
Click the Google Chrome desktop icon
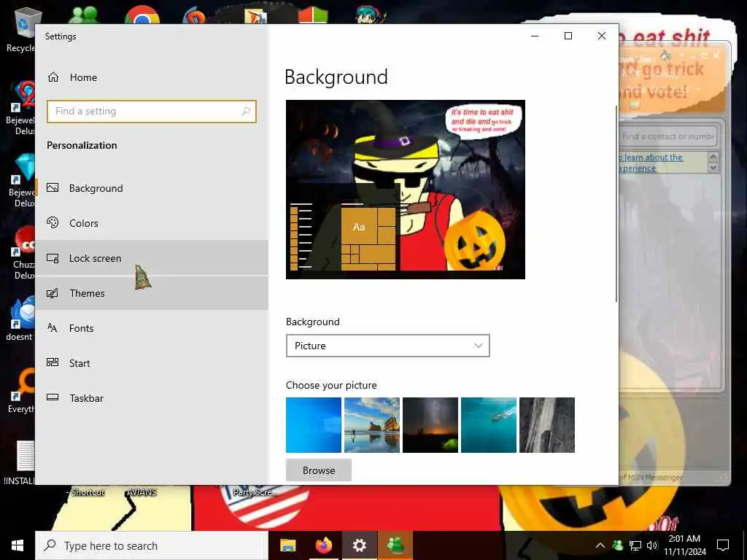point(142,15)
